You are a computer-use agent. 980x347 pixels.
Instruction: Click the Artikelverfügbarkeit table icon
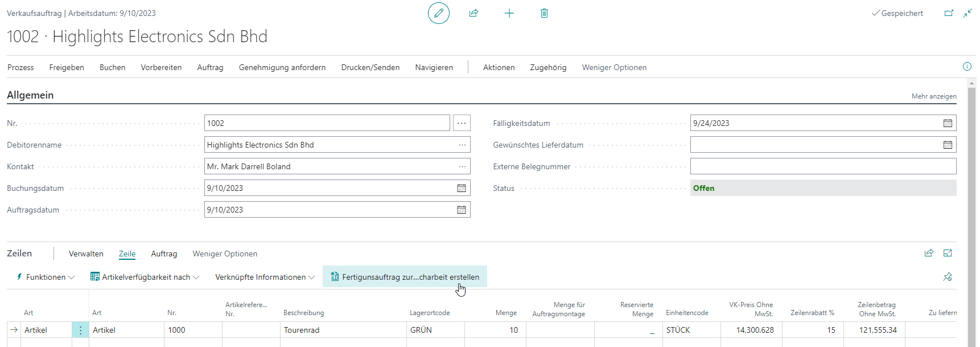[95, 277]
